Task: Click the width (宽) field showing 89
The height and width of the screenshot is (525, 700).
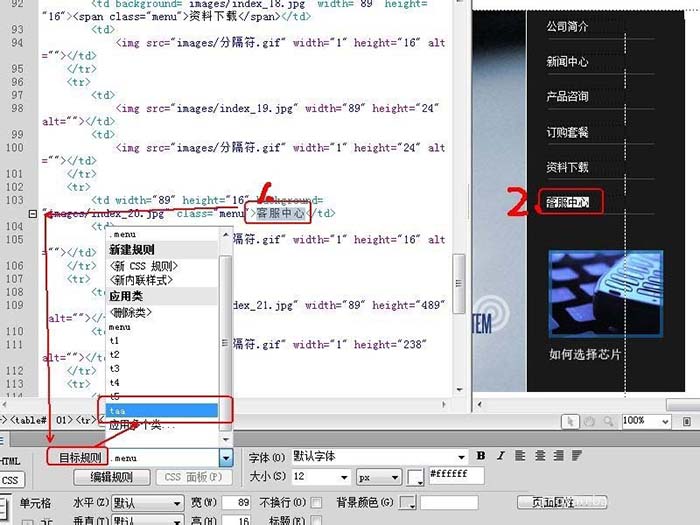Action: pos(236,503)
